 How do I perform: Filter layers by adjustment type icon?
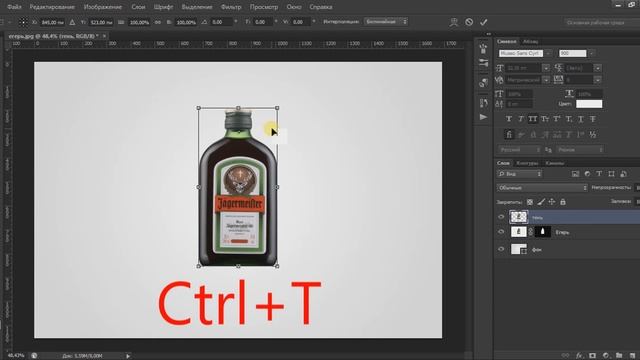pyautogui.click(x=587, y=174)
